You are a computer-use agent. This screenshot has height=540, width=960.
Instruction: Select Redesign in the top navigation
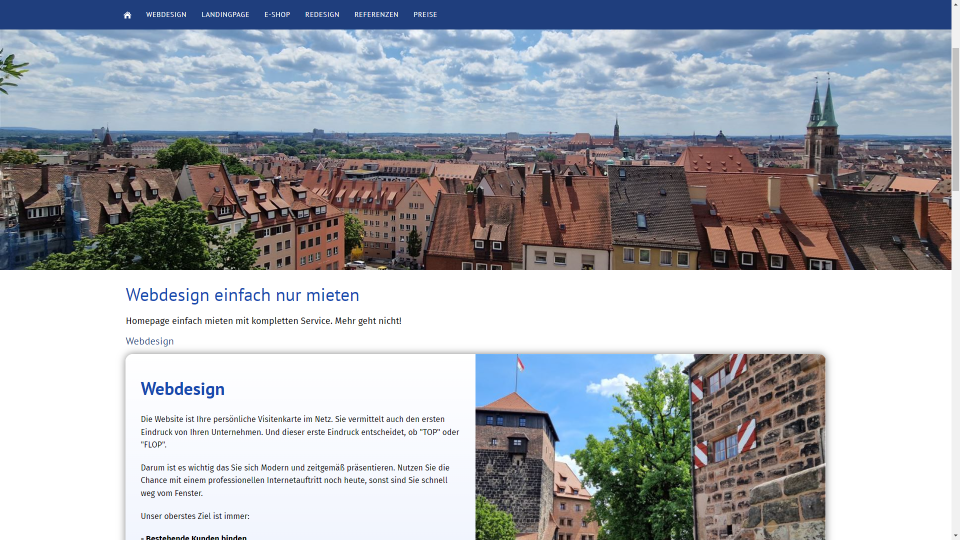[322, 15]
